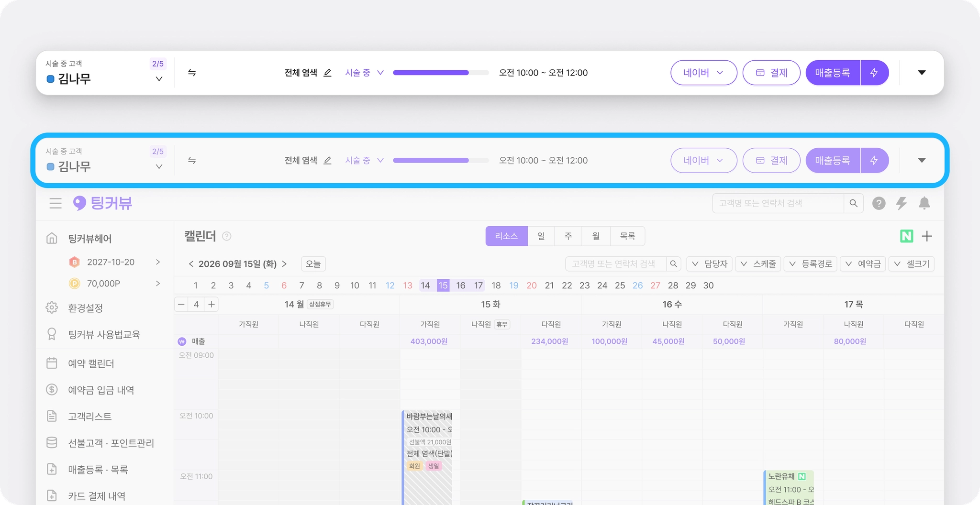Viewport: 980px width, 505px height.
Task: Switch to the 월 view tab
Action: pos(596,236)
